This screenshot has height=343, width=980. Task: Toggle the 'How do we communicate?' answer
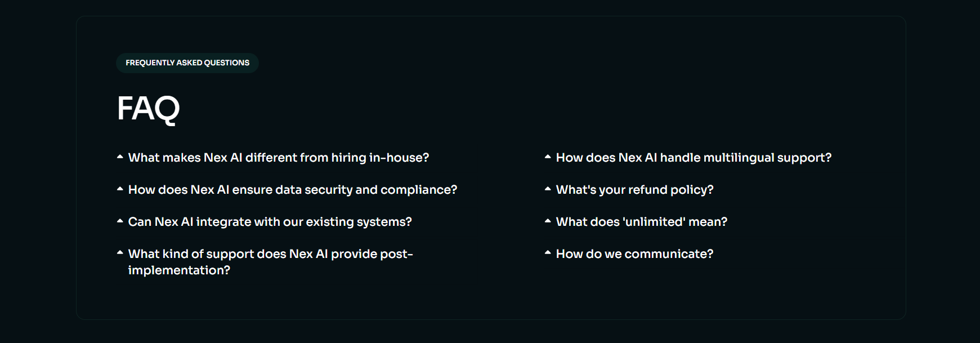click(x=634, y=254)
